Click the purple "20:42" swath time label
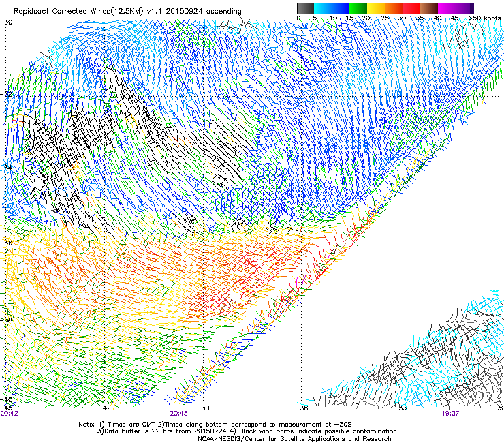The width and height of the screenshot is (504, 443). (x=10, y=414)
